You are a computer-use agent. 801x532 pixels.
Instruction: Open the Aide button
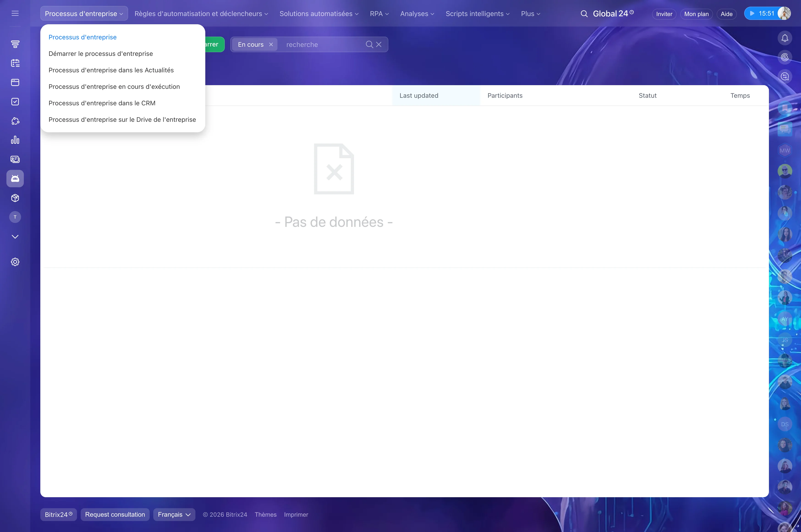pos(726,14)
